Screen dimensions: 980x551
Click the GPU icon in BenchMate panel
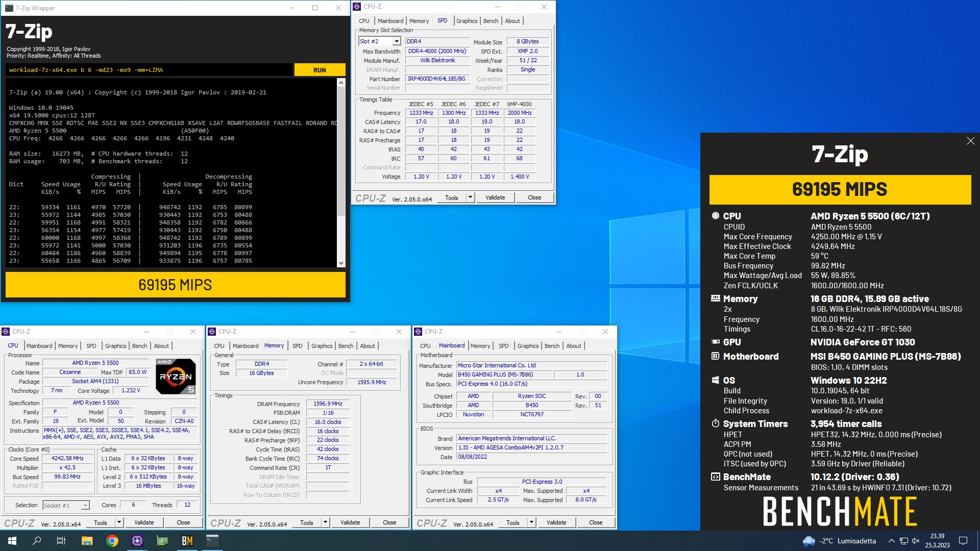tap(716, 342)
